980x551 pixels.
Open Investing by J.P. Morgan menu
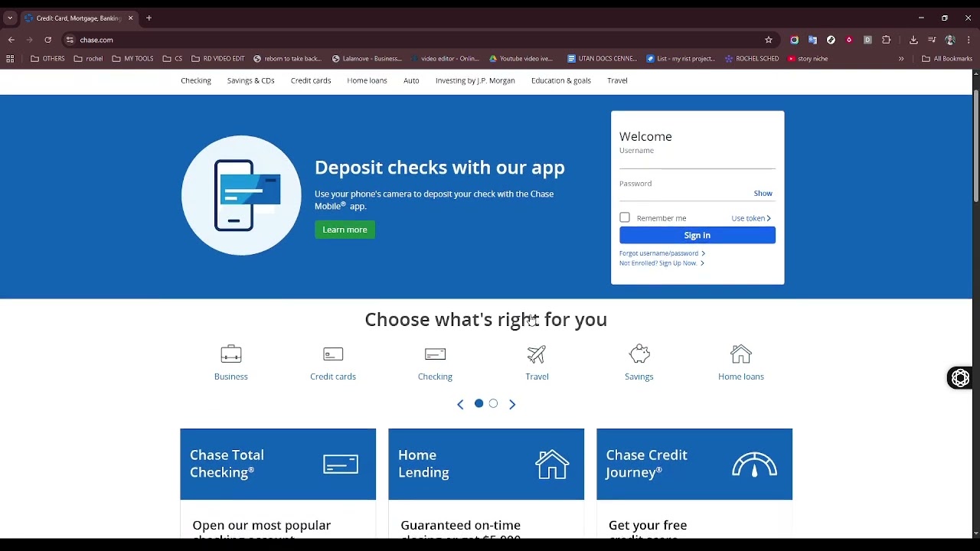[475, 80]
